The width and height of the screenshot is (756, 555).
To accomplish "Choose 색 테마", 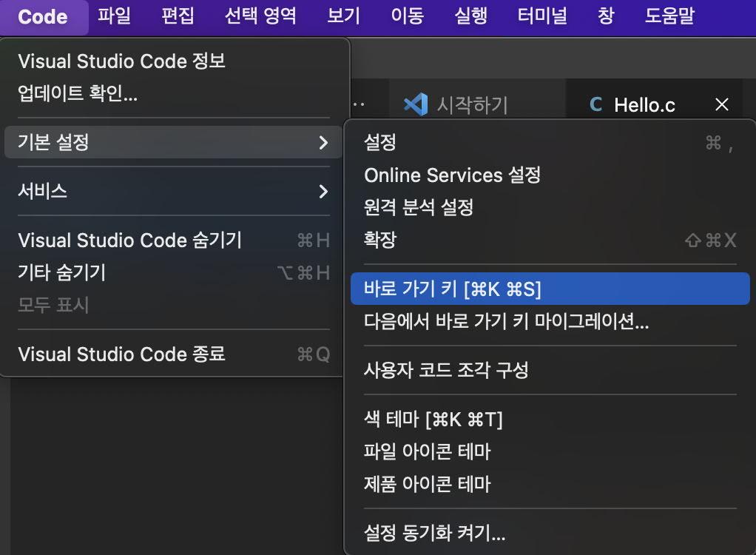I will (x=550, y=419).
